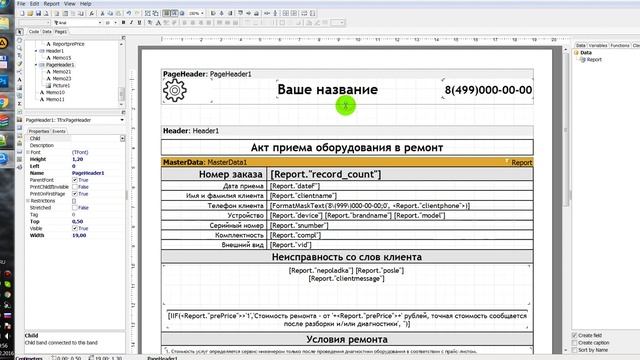The image size is (640, 360).
Task: Select Memo10 in object tree
Action: 55,92
